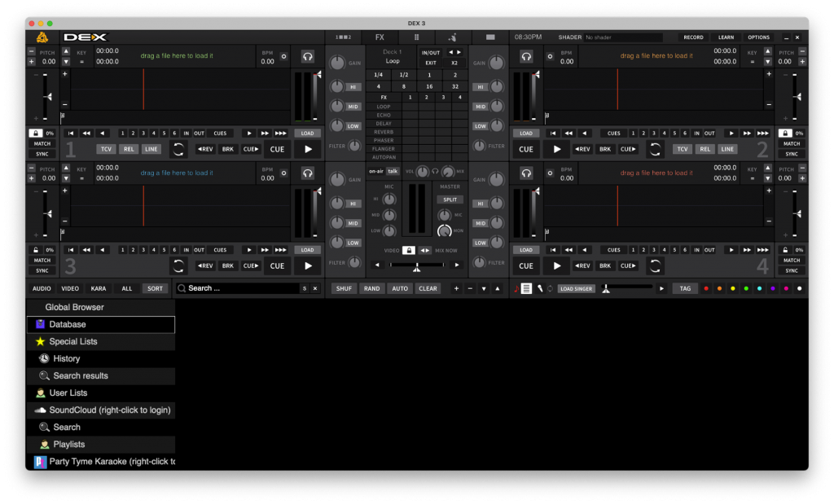Show ALL file types in the browser
Screen dimensions: 834x504
[x=126, y=289]
